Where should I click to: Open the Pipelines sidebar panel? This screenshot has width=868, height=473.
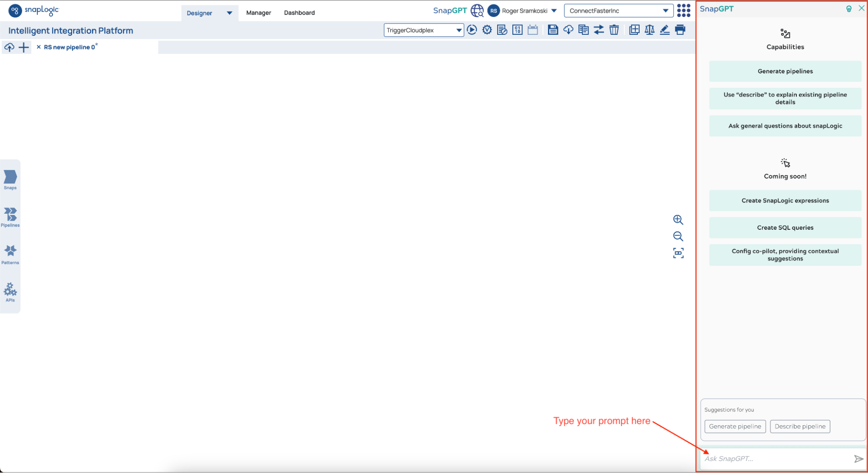tap(10, 217)
